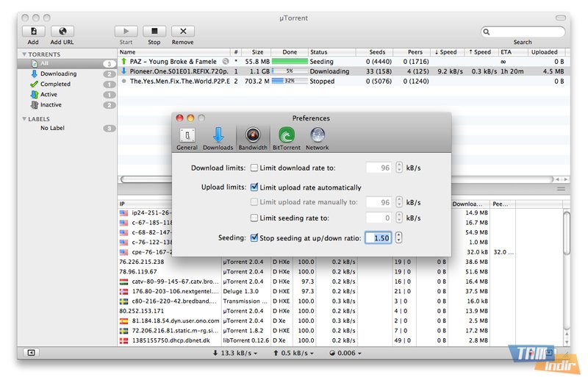Select peer 1385155750.dhcp.dbnet.dk row
Image resolution: width=588 pixels, height=383 pixels.
341,340
